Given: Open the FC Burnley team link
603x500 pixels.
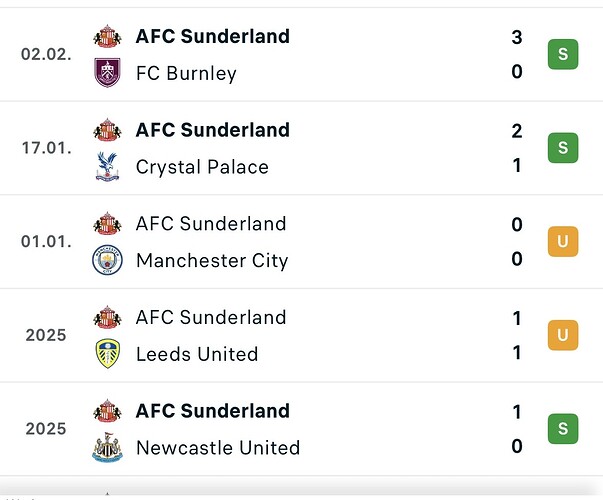Looking at the screenshot, I should click(x=186, y=73).
